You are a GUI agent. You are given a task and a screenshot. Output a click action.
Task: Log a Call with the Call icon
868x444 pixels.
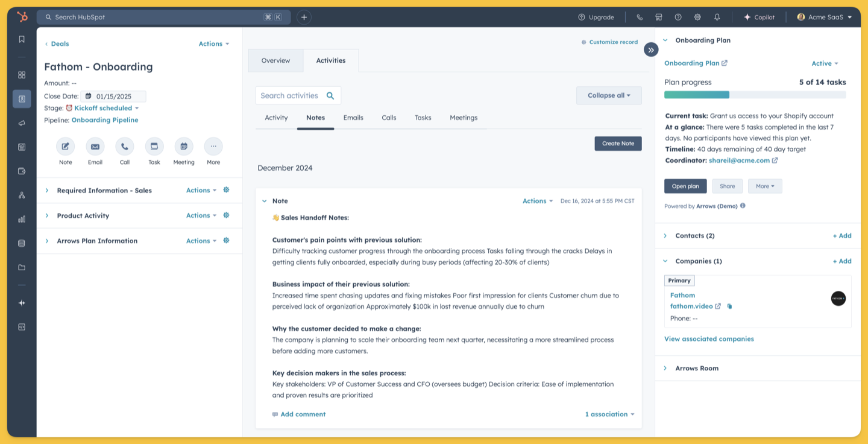(x=124, y=146)
